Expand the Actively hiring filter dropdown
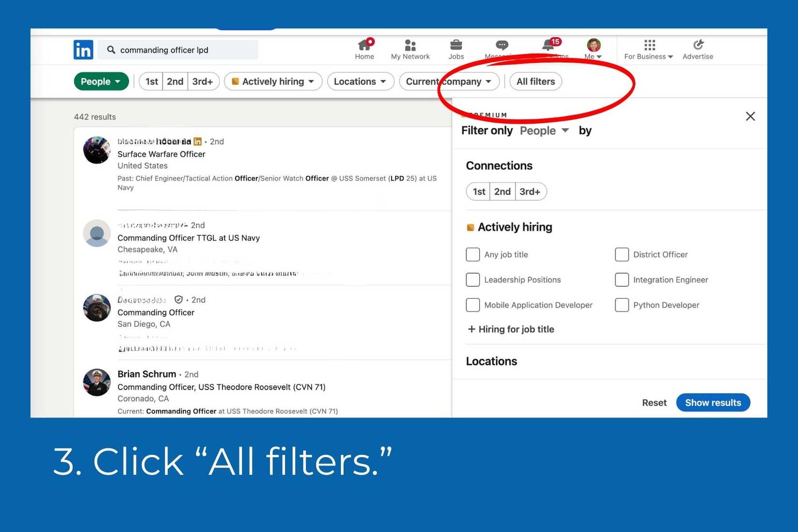The height and width of the screenshot is (532, 798). (273, 81)
